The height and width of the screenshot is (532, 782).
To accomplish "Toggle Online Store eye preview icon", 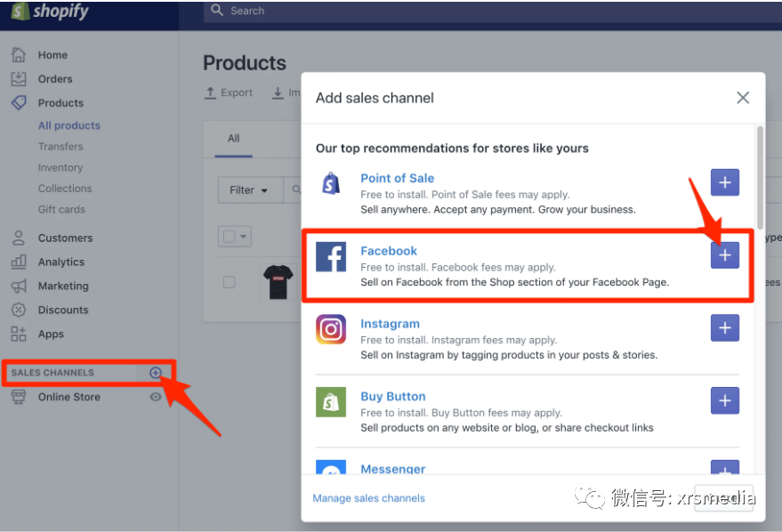I will 156,398.
